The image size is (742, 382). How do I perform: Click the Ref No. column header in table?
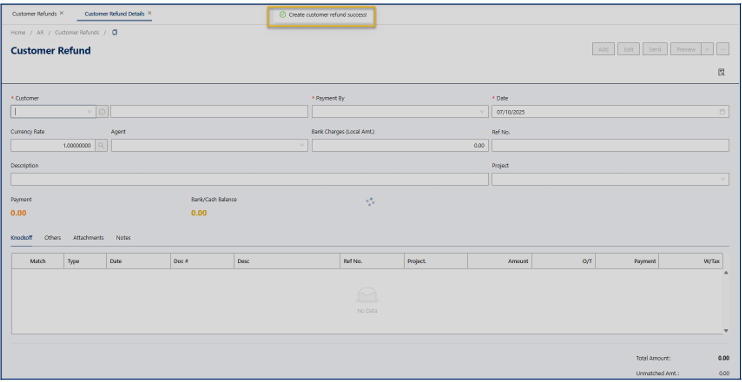point(372,261)
